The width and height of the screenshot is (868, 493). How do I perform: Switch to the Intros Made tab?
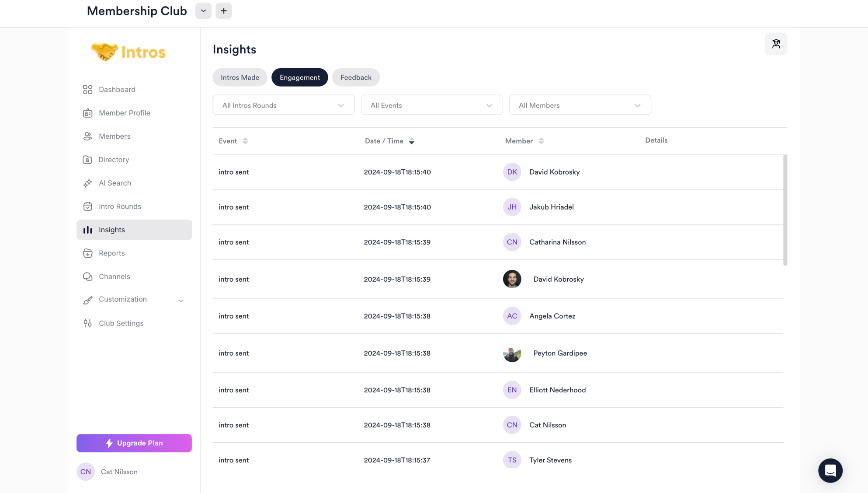[240, 77]
